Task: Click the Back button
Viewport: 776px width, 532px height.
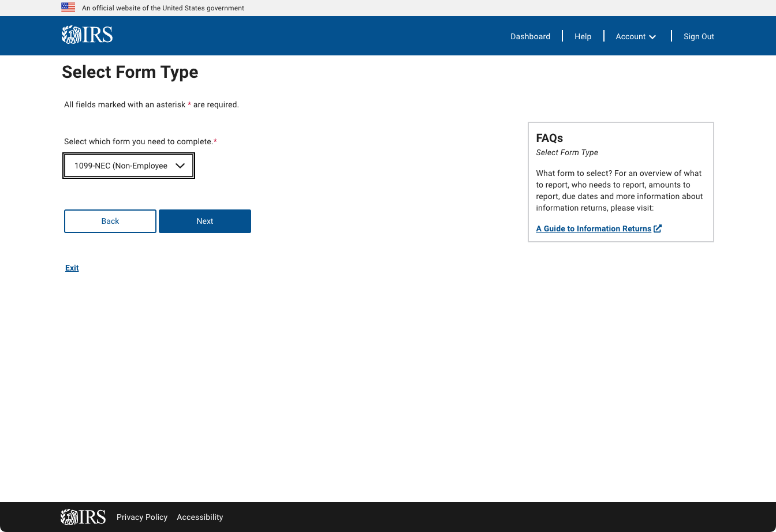Action: [x=110, y=221]
